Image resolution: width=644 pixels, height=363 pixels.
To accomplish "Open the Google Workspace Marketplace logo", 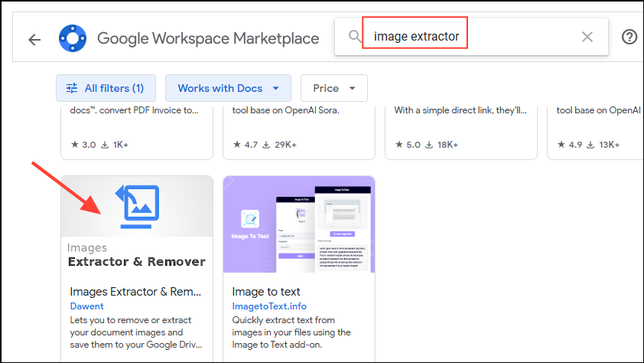I will point(73,38).
